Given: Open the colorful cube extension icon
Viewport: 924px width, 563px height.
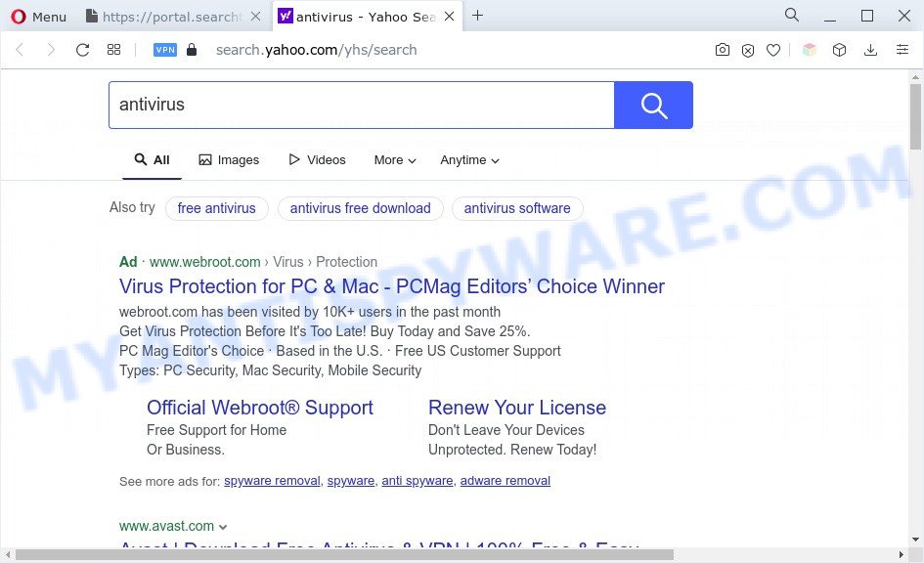Looking at the screenshot, I should (x=810, y=50).
